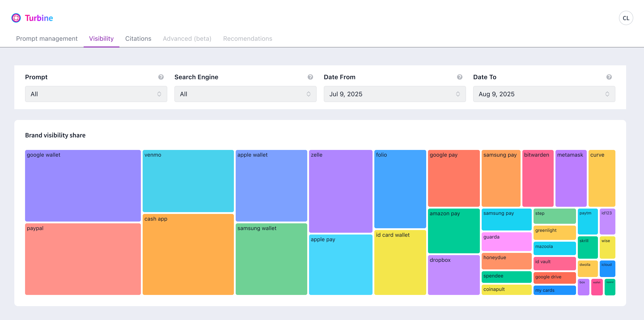Screen dimensions: 644x320
Task: Select the spendee treemap tile
Action: tap(506, 277)
